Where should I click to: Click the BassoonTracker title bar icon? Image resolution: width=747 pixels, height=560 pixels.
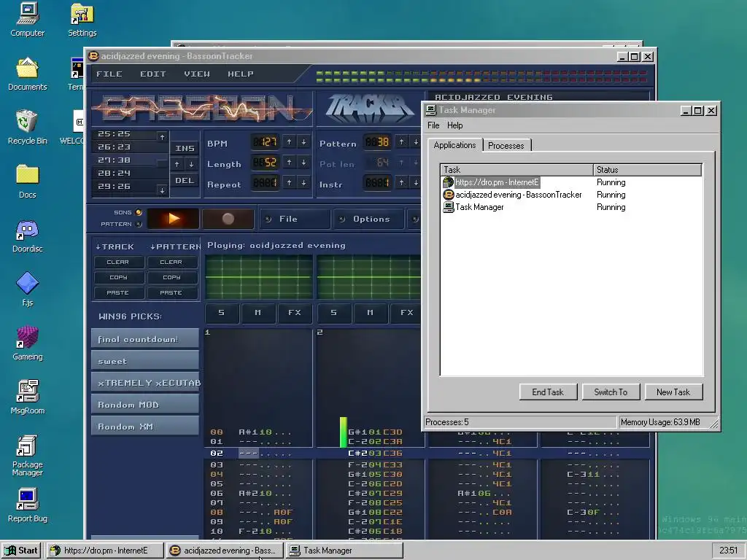[x=93, y=56]
